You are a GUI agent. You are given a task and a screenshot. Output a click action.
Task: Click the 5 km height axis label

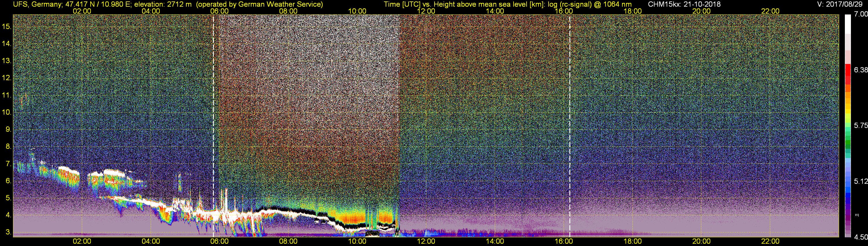[8, 198]
